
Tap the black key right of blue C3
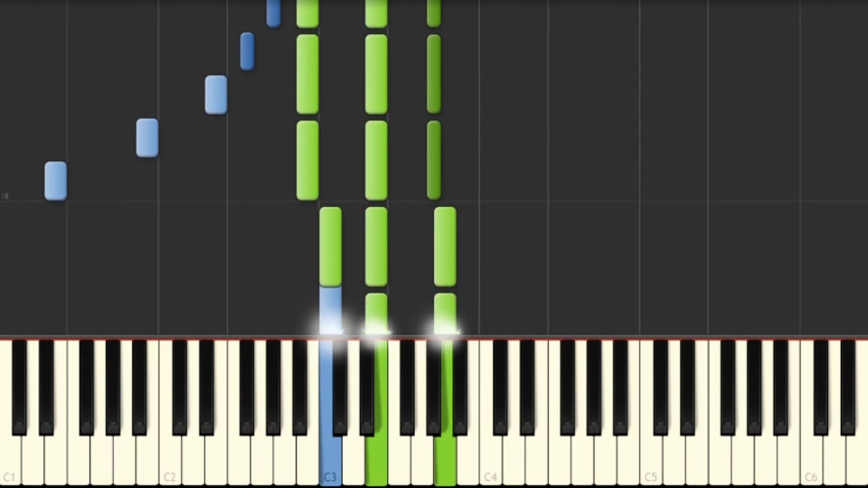tap(340, 388)
